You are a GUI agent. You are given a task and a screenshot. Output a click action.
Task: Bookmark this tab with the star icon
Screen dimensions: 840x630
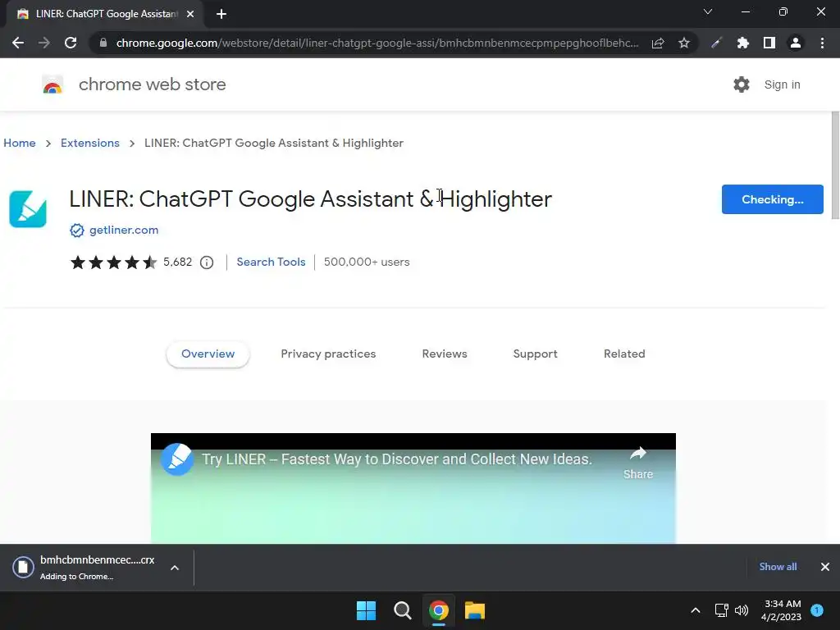[684, 43]
